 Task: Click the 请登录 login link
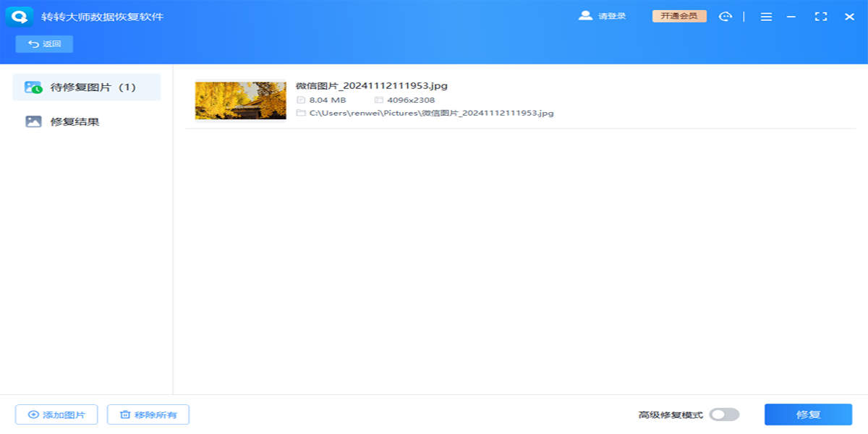612,16
